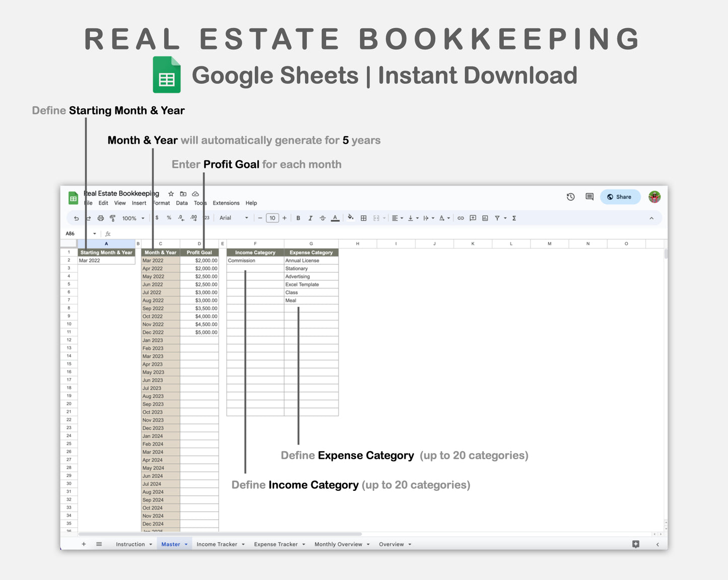Viewport: 728px width, 580px height.
Task: Switch to the Expense Tracker tab
Action: click(275, 544)
